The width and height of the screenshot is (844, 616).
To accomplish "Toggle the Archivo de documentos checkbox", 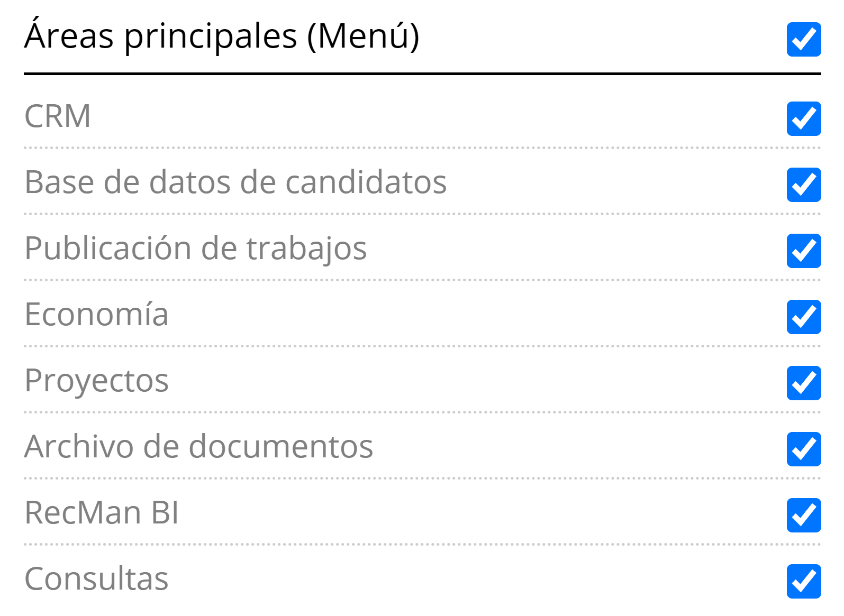I will click(803, 449).
